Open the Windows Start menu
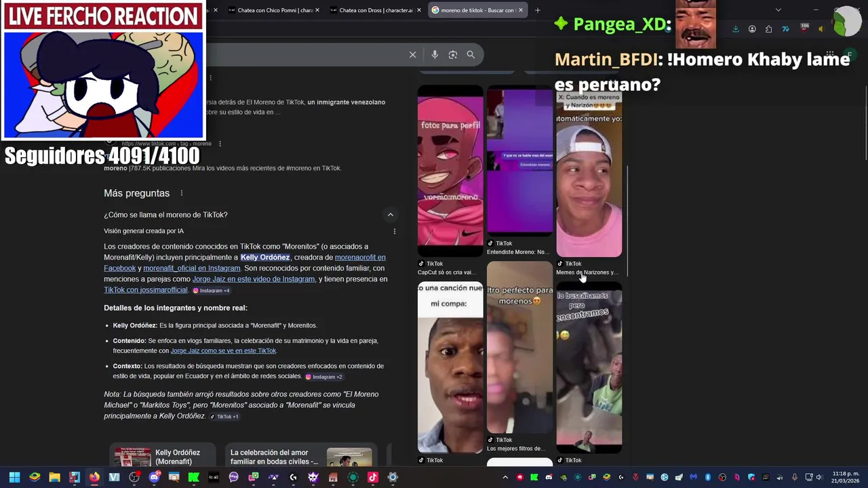Image resolution: width=868 pixels, height=488 pixels. tap(14, 477)
